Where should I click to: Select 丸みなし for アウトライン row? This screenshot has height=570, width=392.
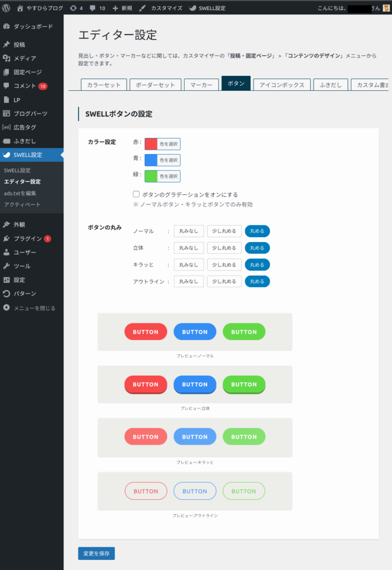[188, 281]
